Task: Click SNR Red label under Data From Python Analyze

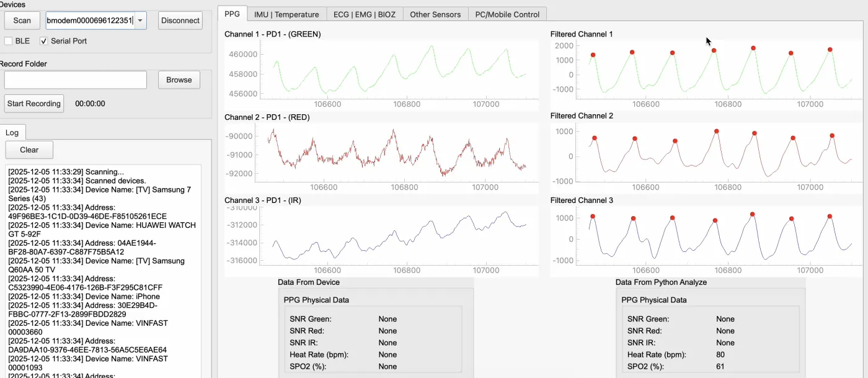Action: (x=645, y=331)
